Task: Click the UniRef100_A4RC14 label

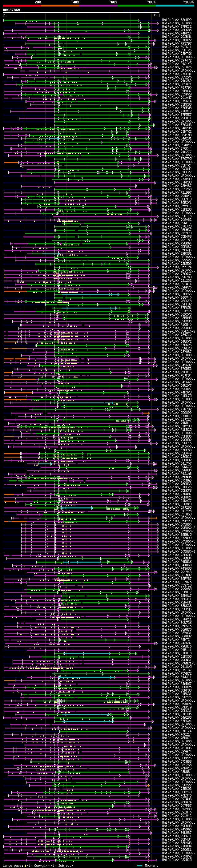Action: click(x=177, y=33)
